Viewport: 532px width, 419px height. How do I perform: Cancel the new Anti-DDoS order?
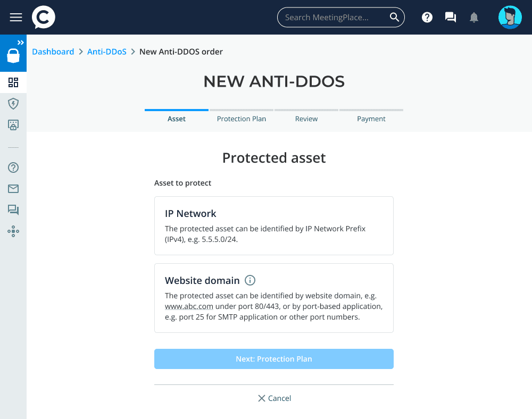point(274,398)
